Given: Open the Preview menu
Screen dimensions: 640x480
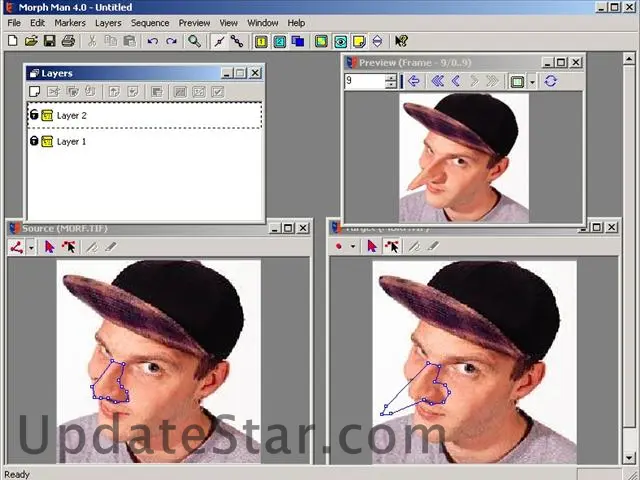Looking at the screenshot, I should (x=194, y=23).
